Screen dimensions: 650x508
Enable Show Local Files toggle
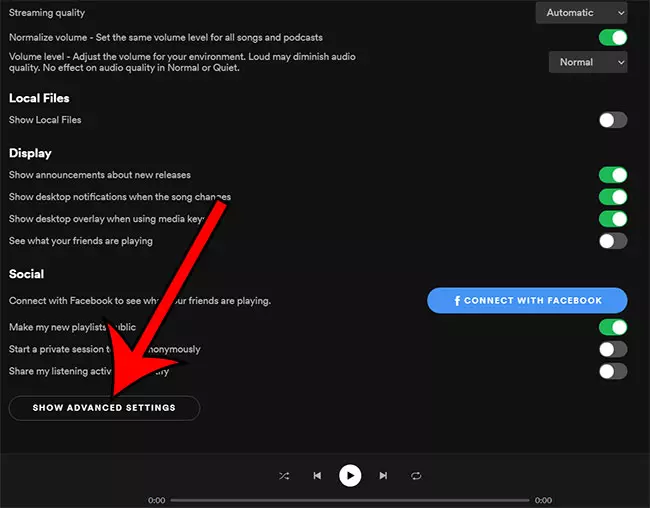612,120
